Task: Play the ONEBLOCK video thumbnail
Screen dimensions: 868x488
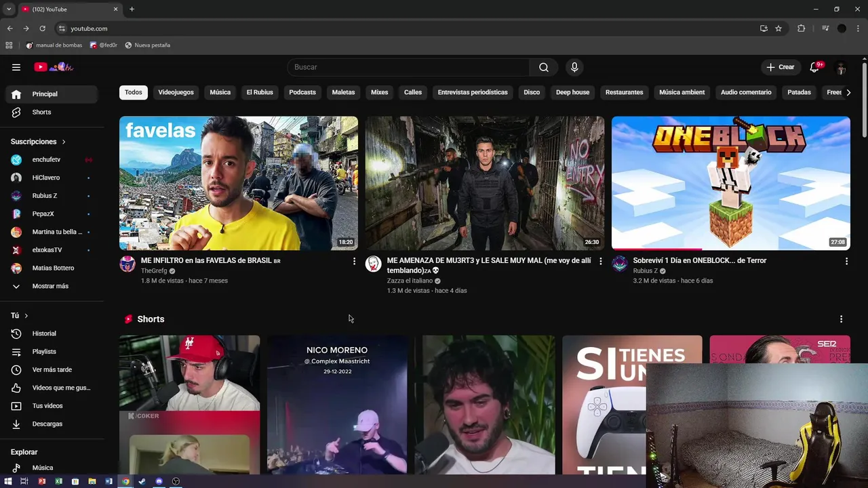Action: (x=731, y=183)
